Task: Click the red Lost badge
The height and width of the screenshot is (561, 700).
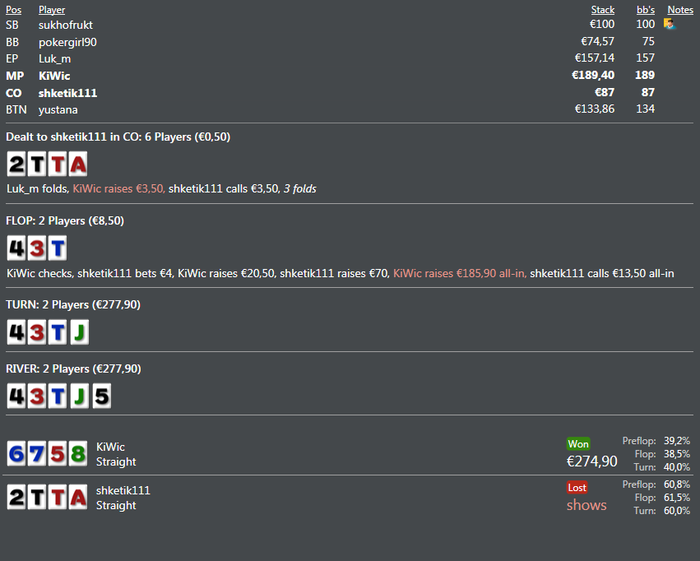Action: [x=577, y=487]
